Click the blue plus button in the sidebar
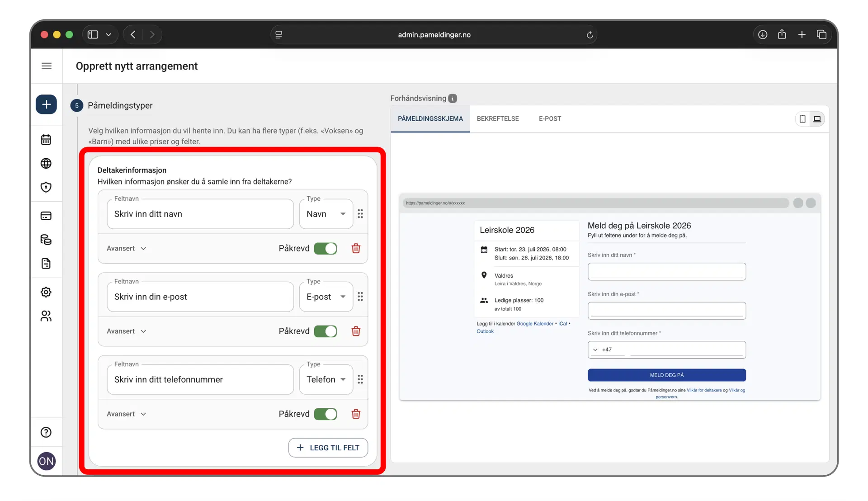Image resolution: width=868 pixels, height=501 pixels. tap(46, 104)
